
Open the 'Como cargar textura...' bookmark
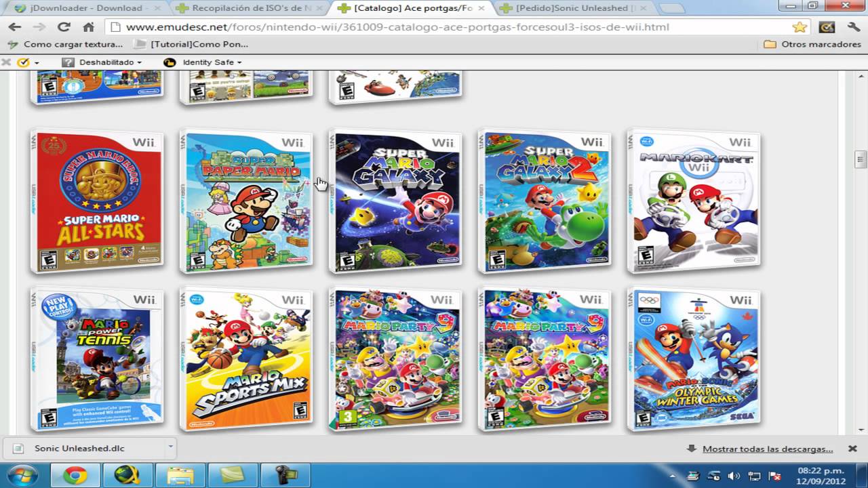click(x=65, y=44)
